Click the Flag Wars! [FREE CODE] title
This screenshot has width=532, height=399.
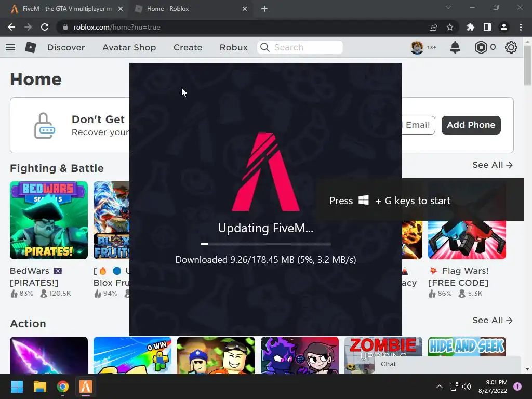pyautogui.click(x=458, y=276)
